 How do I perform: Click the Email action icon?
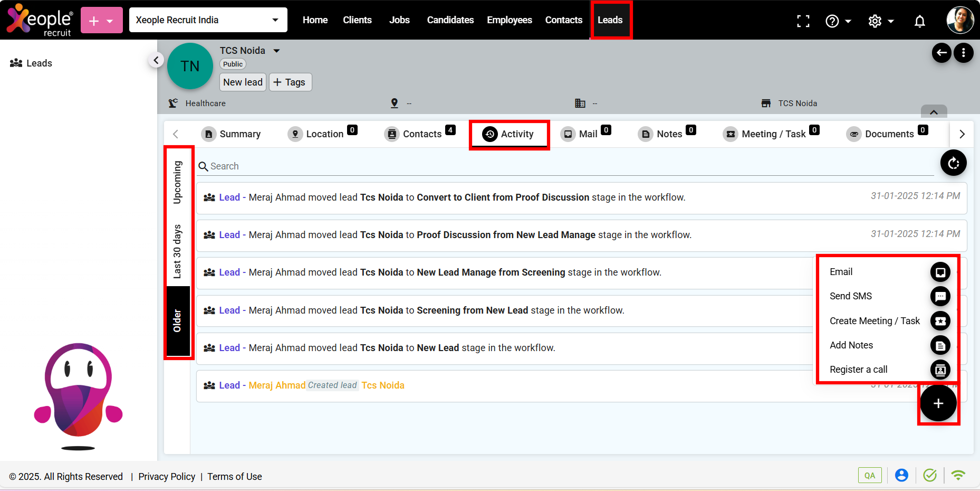pyautogui.click(x=940, y=272)
